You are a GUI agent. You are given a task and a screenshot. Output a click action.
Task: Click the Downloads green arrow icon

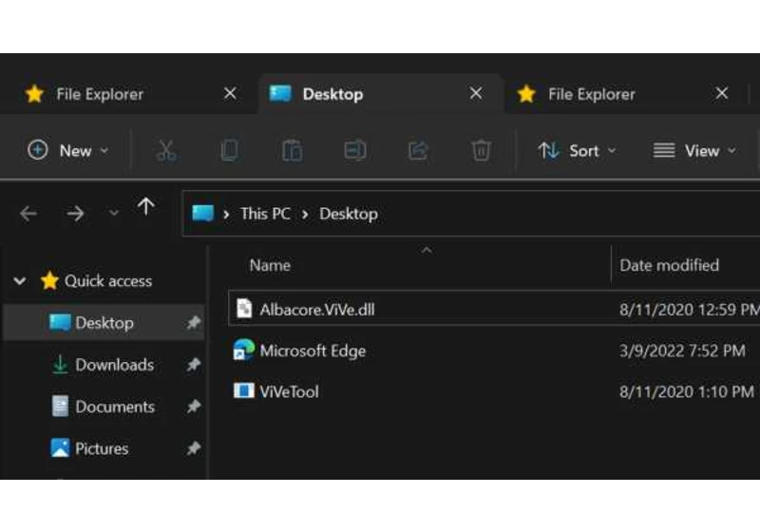60,365
